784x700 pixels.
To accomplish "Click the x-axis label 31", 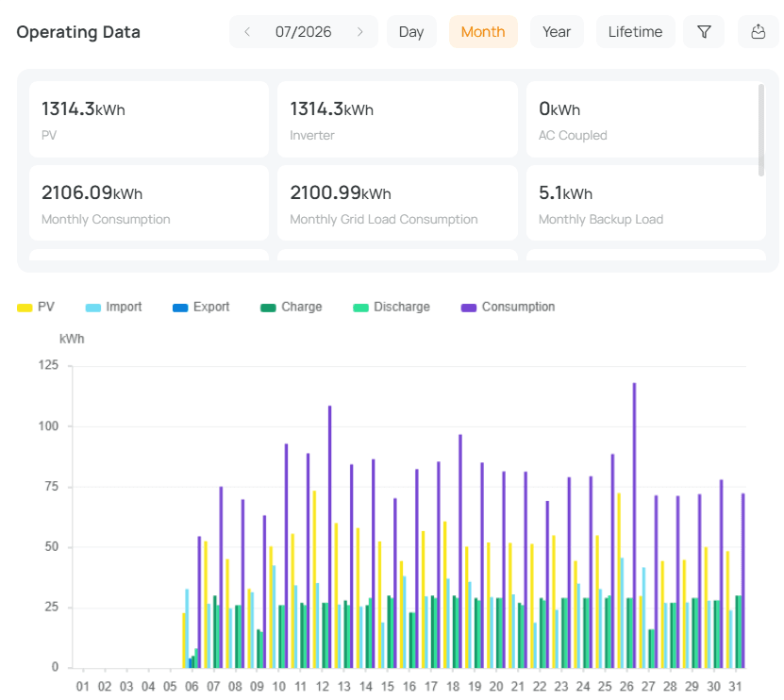I will pos(735,686).
